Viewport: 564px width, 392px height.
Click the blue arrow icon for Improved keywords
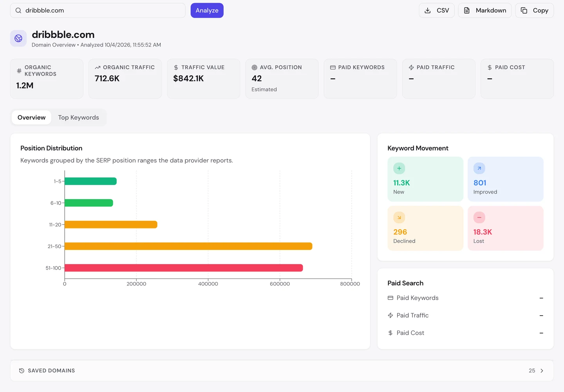tap(479, 168)
